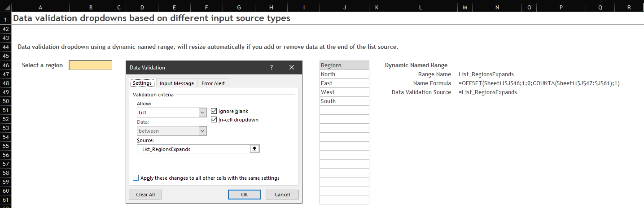Select row 1 header

6,19
